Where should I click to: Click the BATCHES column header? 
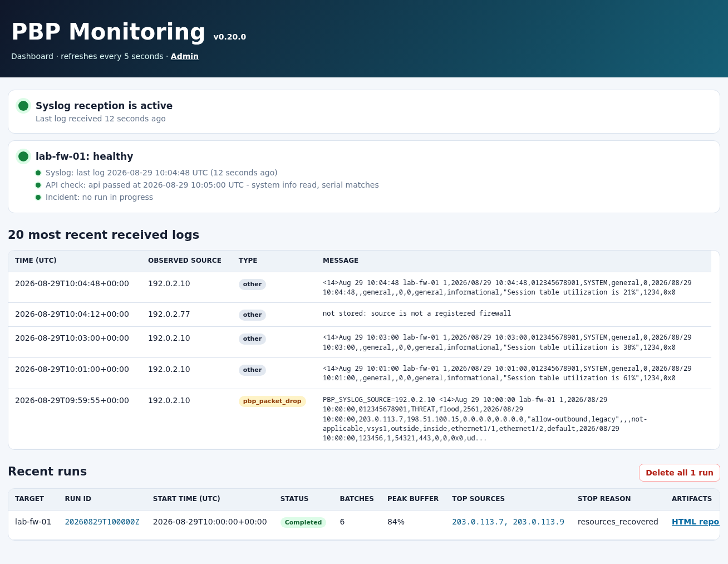tap(357, 499)
